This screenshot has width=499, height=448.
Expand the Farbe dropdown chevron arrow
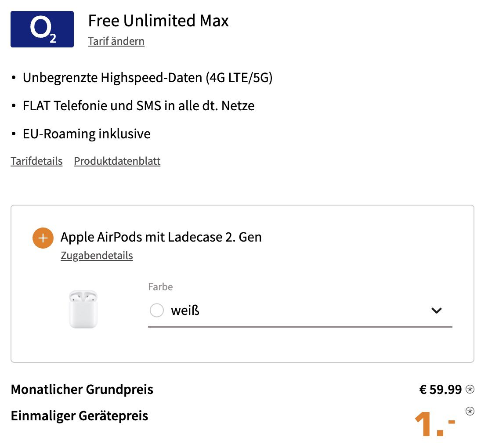[436, 311]
